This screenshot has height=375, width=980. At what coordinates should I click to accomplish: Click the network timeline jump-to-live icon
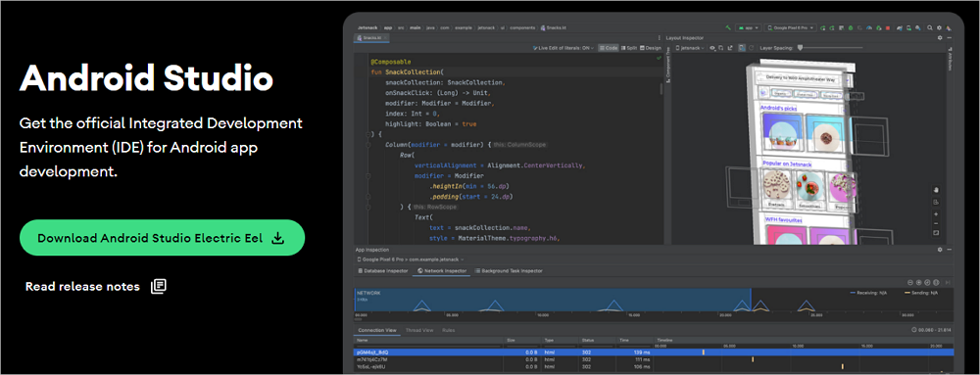click(948, 283)
